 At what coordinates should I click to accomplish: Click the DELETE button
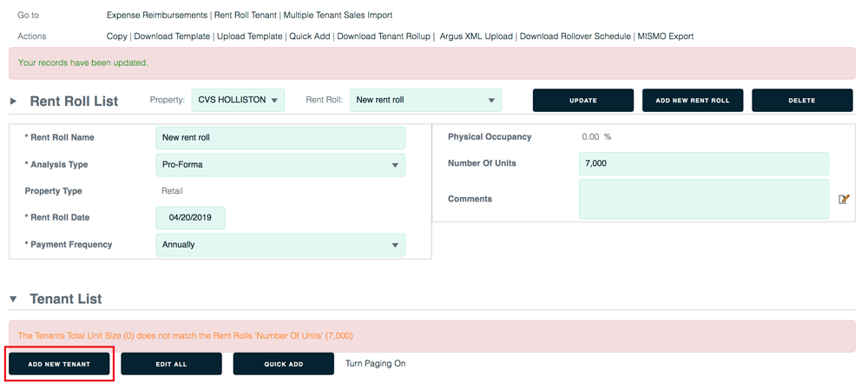(802, 100)
